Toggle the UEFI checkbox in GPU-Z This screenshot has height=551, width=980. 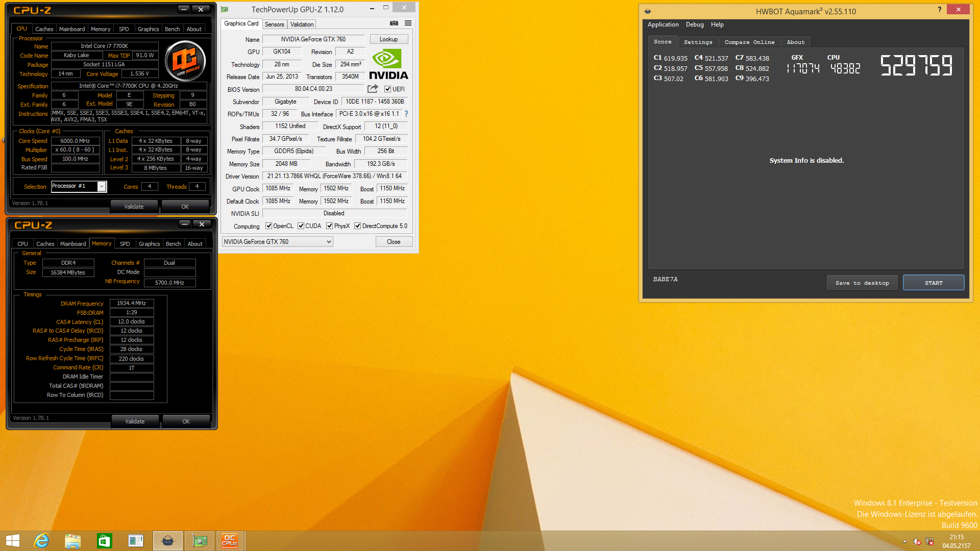387,89
